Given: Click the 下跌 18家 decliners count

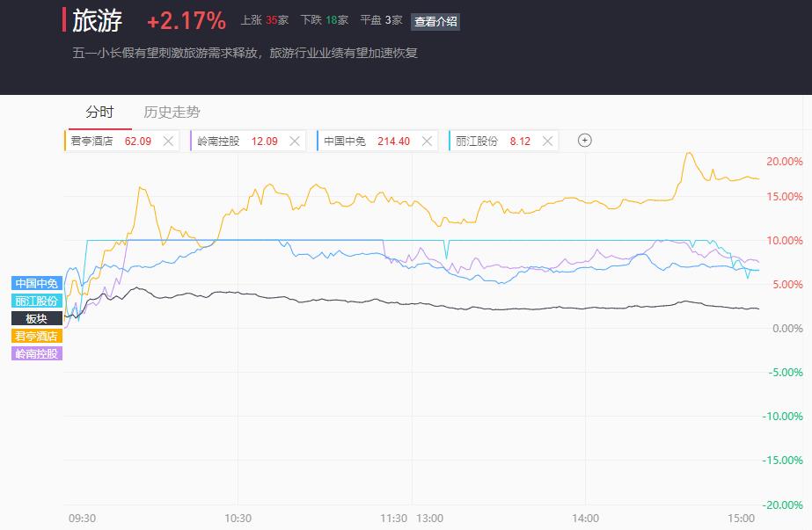Looking at the screenshot, I should (x=324, y=20).
